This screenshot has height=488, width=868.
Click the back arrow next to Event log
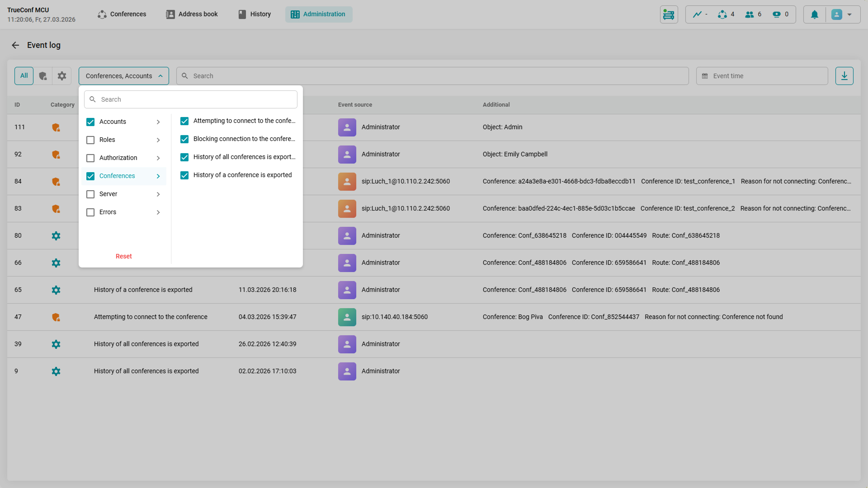15,45
